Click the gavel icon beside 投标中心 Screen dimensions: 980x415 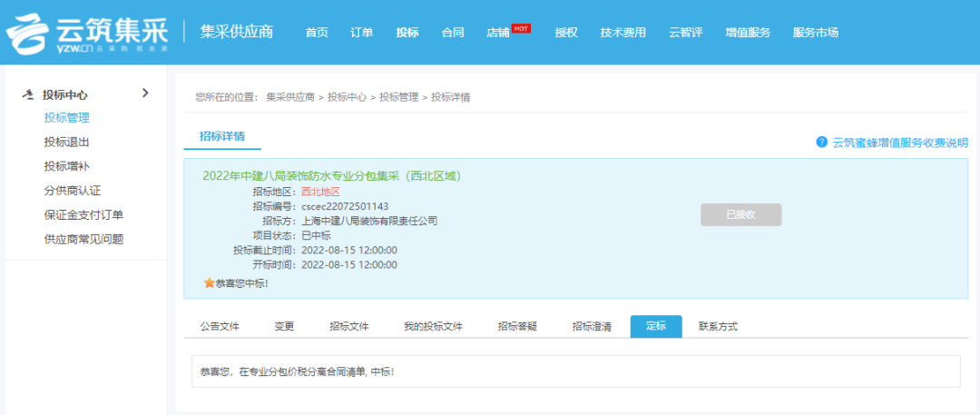pyautogui.click(x=27, y=95)
